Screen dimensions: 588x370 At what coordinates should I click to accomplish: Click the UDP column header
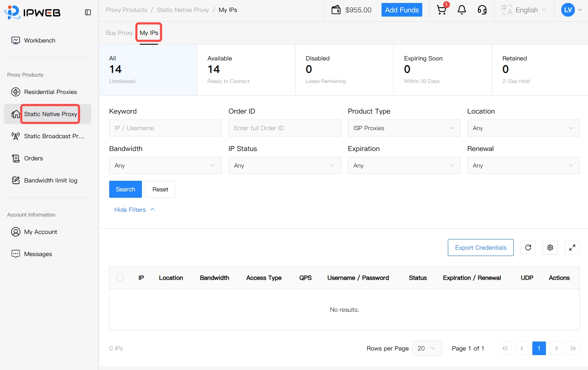[527, 278]
